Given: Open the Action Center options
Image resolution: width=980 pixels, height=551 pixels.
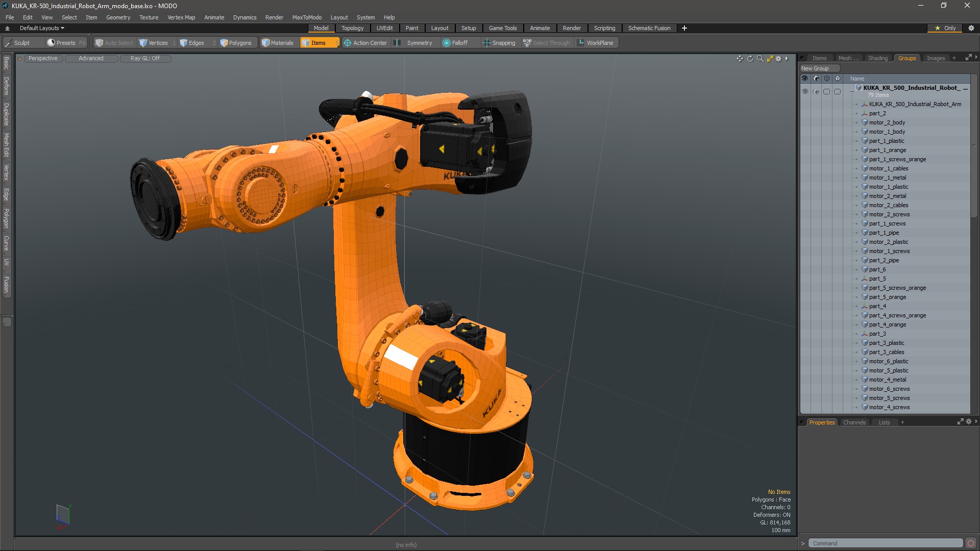Looking at the screenshot, I should click(x=365, y=43).
